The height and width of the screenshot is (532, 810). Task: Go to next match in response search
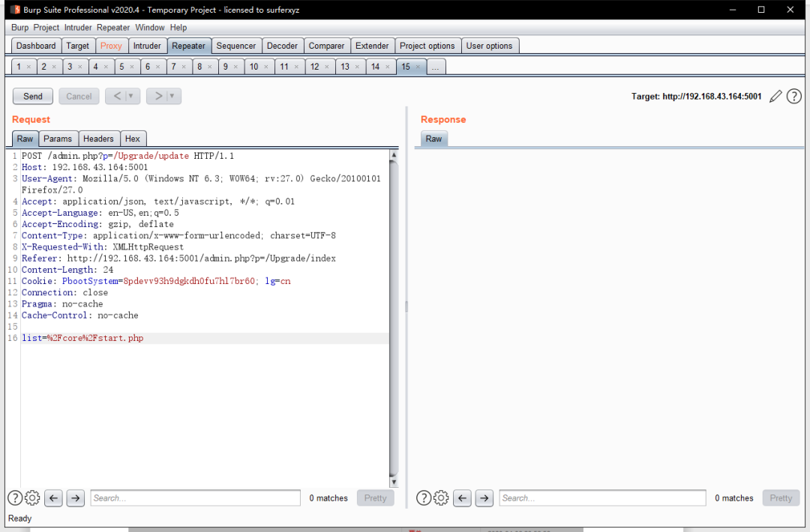point(484,498)
